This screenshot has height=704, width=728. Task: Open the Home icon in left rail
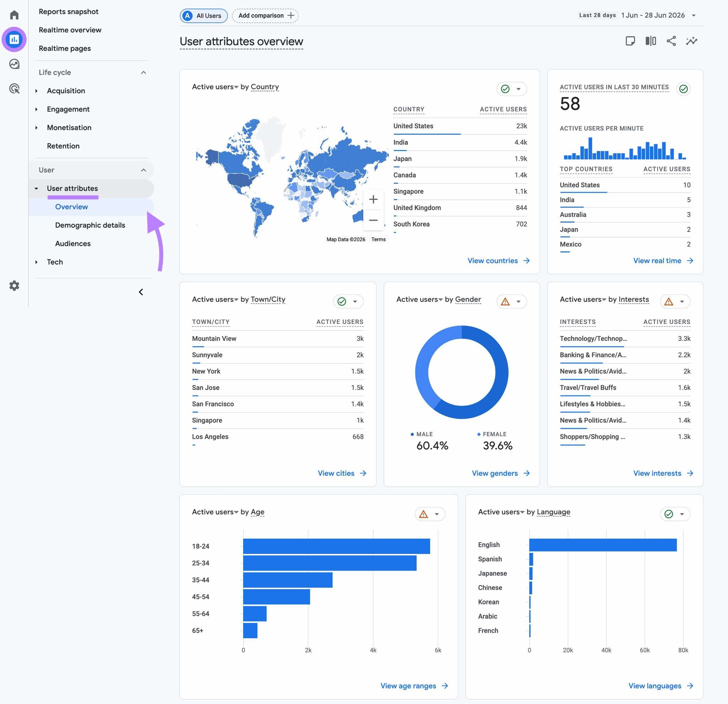pyautogui.click(x=14, y=15)
